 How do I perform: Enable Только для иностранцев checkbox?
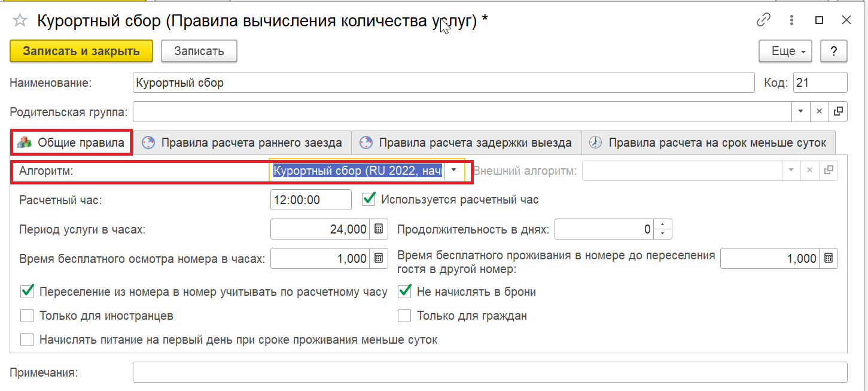click(27, 316)
